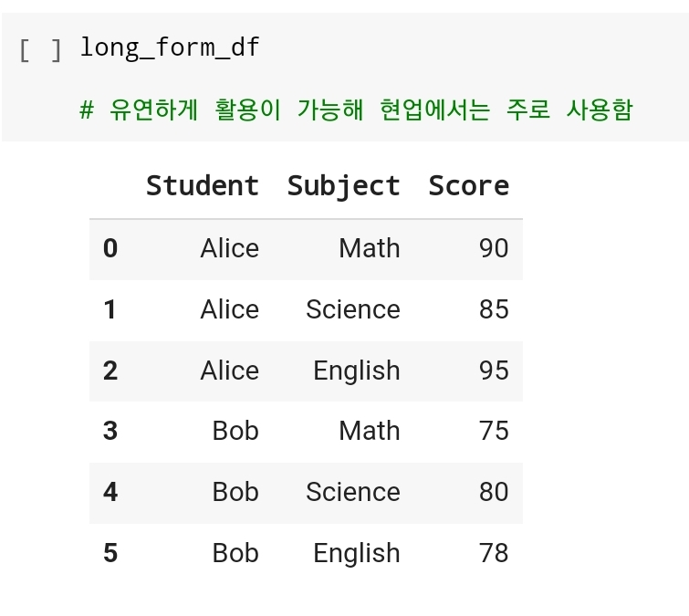
Task: Select the score value 80
Action: (494, 492)
